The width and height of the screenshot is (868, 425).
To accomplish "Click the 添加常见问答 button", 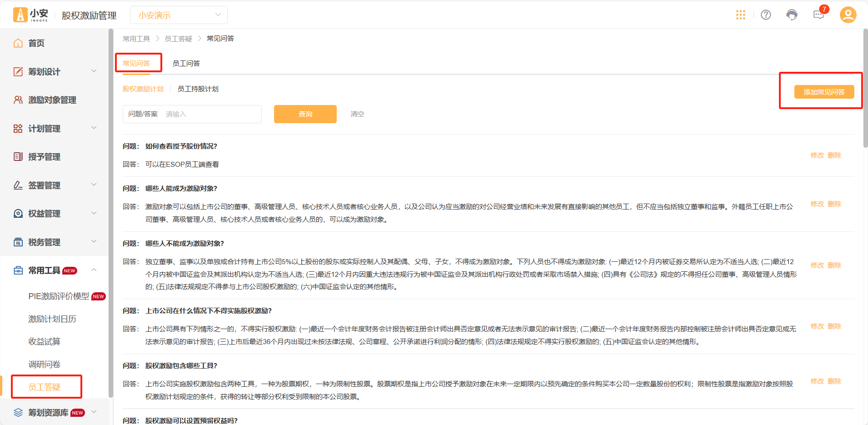I will click(824, 92).
